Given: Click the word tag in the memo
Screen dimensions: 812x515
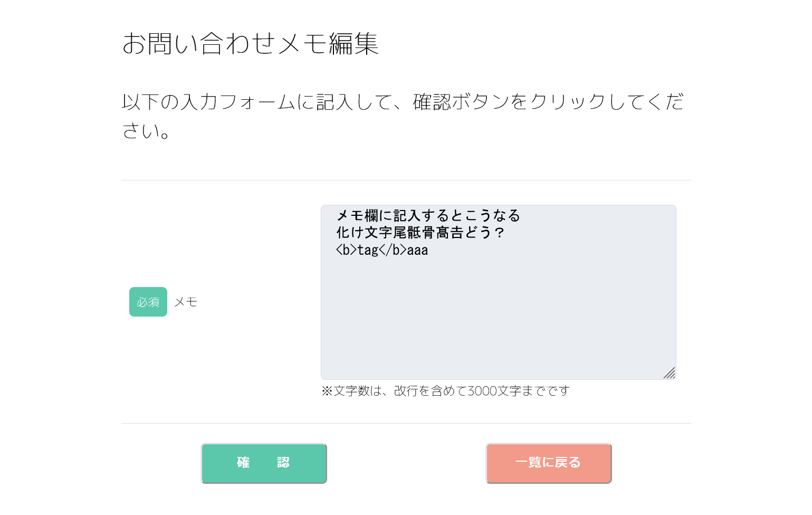Looking at the screenshot, I should (368, 250).
